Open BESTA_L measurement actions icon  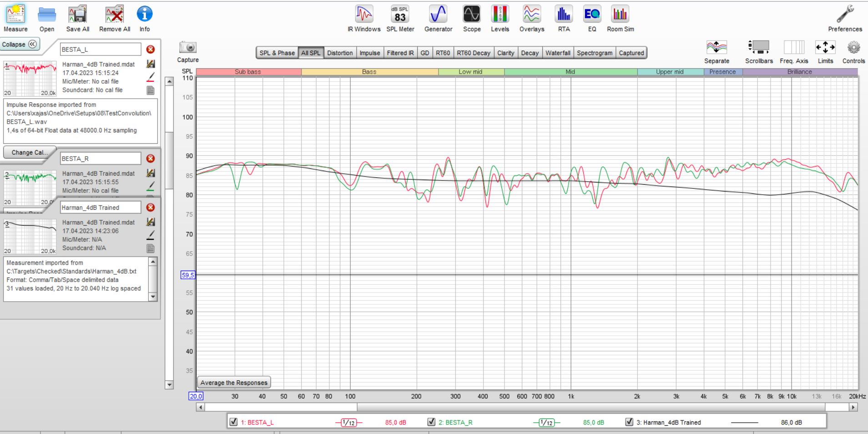[x=151, y=64]
